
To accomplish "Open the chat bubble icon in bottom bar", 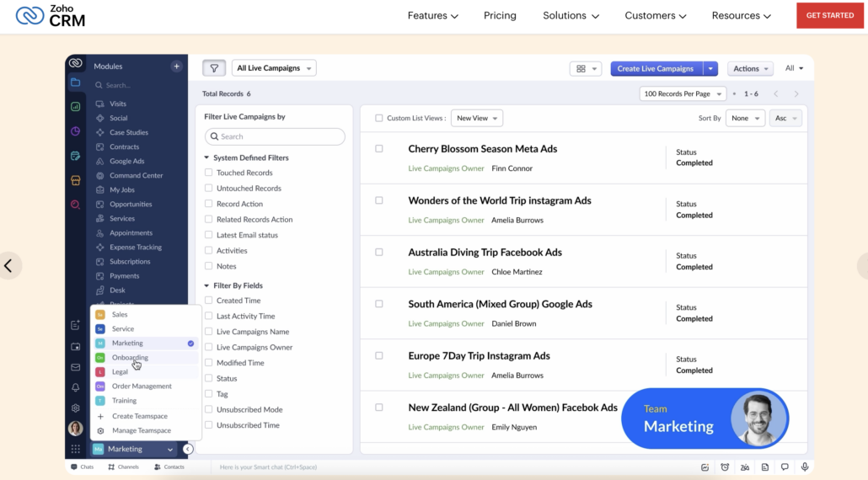I will 785,467.
